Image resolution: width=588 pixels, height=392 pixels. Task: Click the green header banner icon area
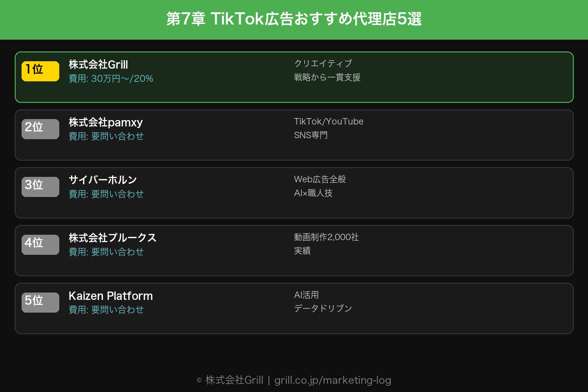tap(294, 20)
